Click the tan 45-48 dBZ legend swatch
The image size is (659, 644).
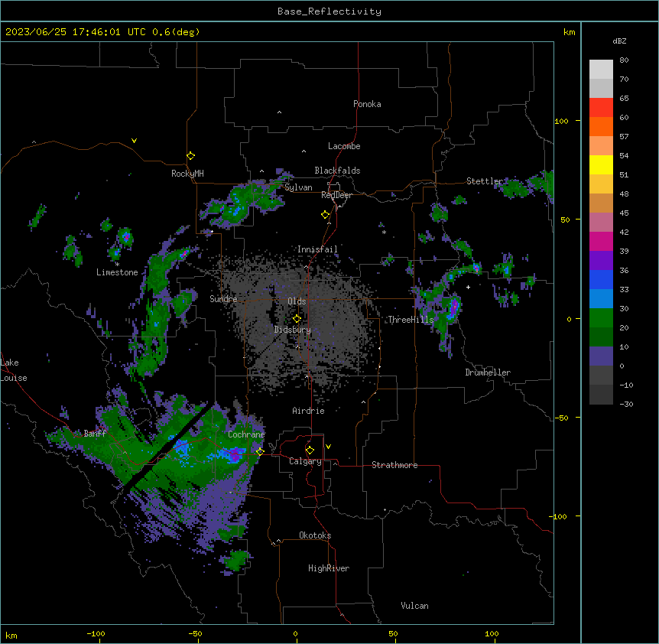601,203
